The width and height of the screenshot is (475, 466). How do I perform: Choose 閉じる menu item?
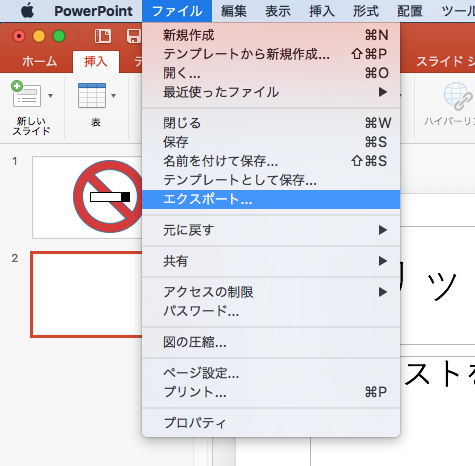pos(271,123)
